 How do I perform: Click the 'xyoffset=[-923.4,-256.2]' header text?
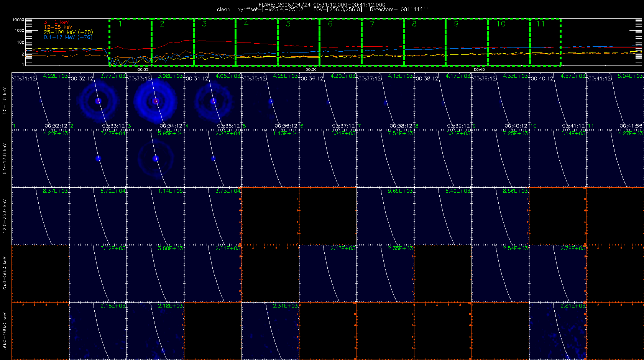coord(272,10)
